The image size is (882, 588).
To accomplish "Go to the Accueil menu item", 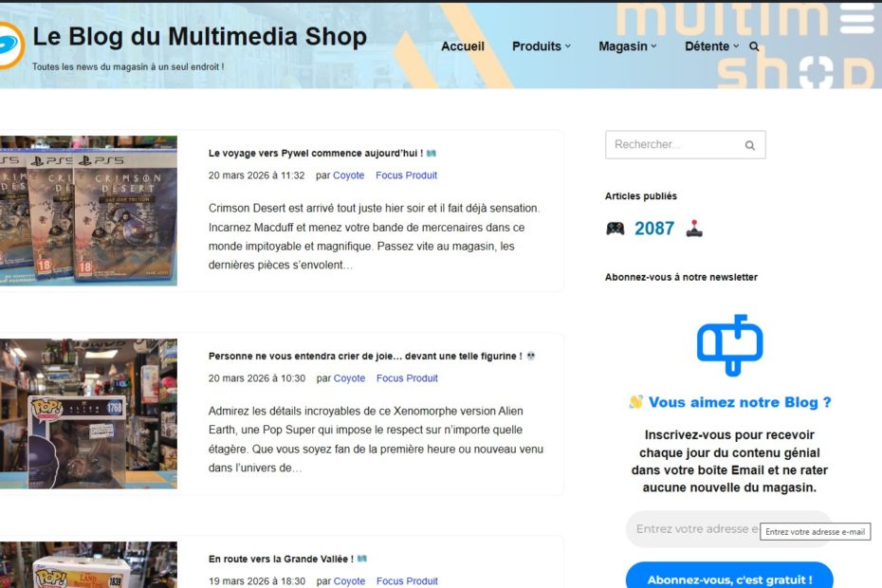I will coord(463,46).
